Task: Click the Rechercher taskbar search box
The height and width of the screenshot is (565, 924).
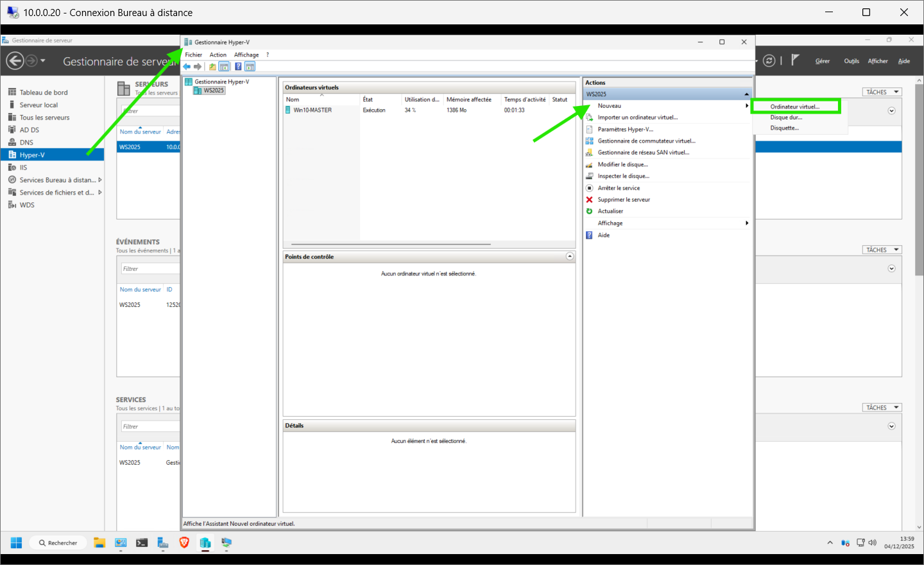Action: pos(58,543)
